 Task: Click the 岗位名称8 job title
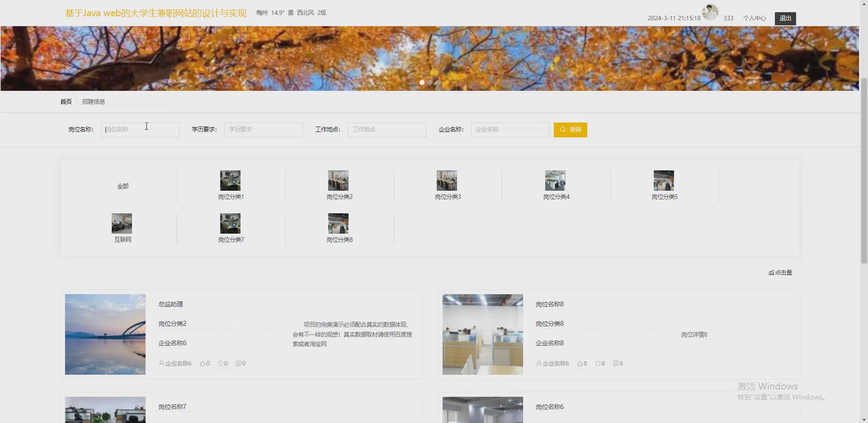pos(550,304)
